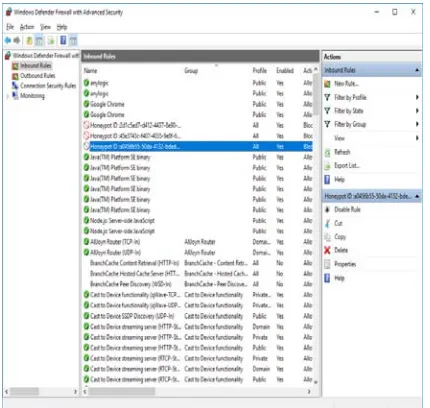
Task: Click the Help icon under Inbound Rules actions
Action: [327, 180]
